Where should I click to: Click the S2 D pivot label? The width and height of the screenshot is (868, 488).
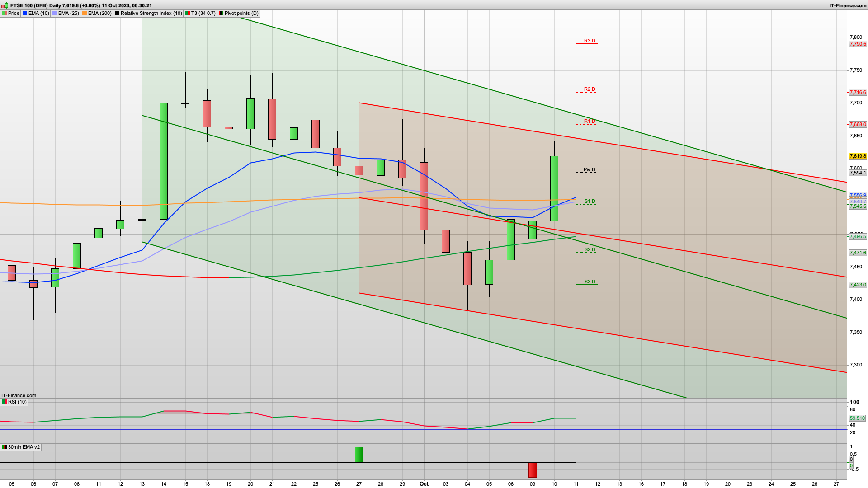click(x=590, y=249)
